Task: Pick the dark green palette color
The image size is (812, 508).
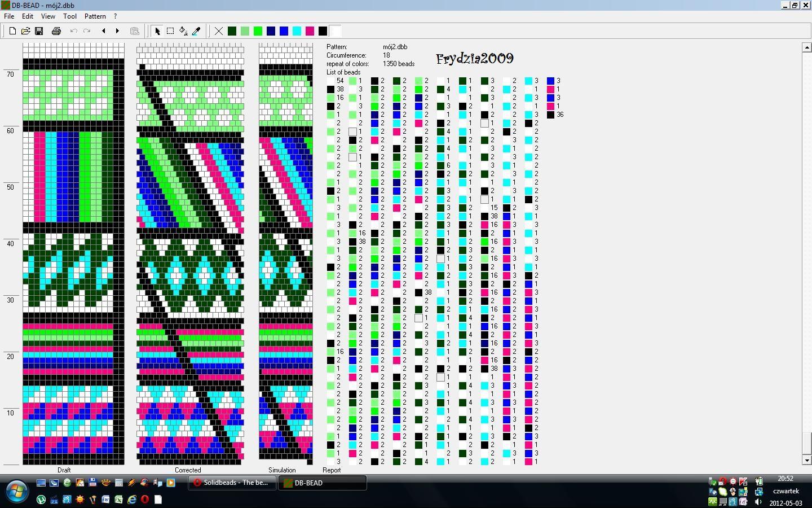Action: click(x=232, y=31)
